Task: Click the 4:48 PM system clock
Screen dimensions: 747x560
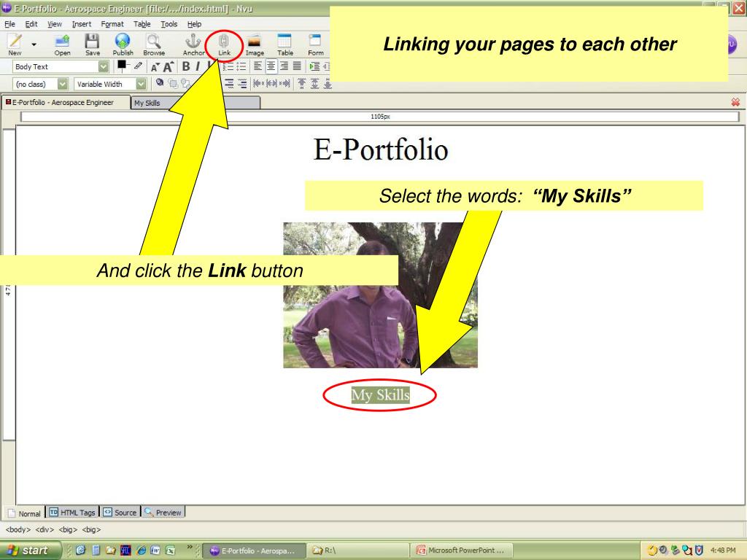Action: click(723, 551)
